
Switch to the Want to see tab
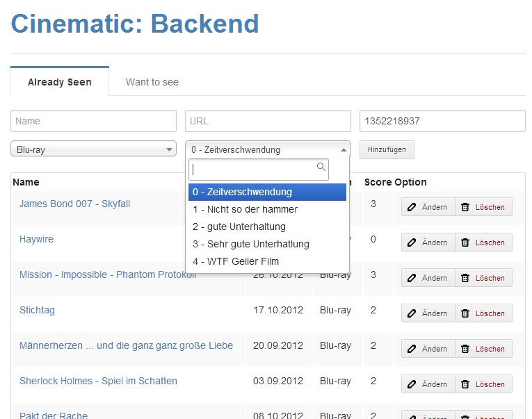click(152, 82)
